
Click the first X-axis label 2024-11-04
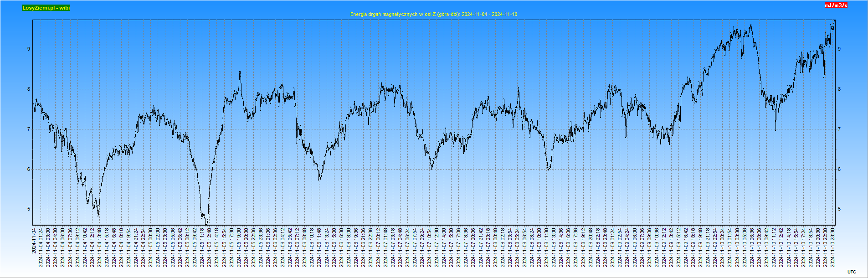click(34, 241)
